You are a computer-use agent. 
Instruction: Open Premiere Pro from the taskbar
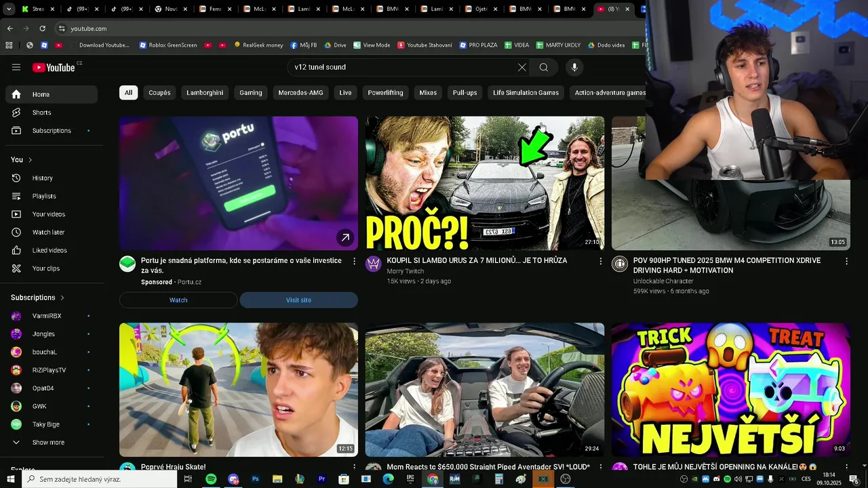tap(322, 479)
